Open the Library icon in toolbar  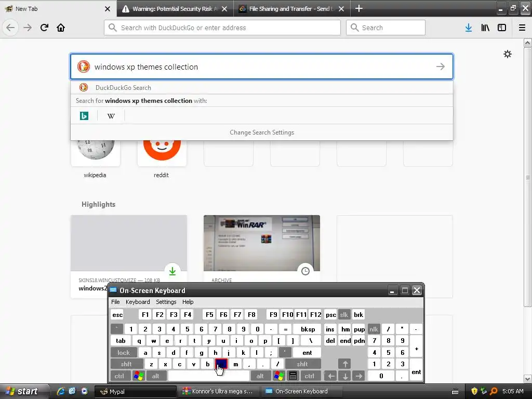(x=485, y=28)
